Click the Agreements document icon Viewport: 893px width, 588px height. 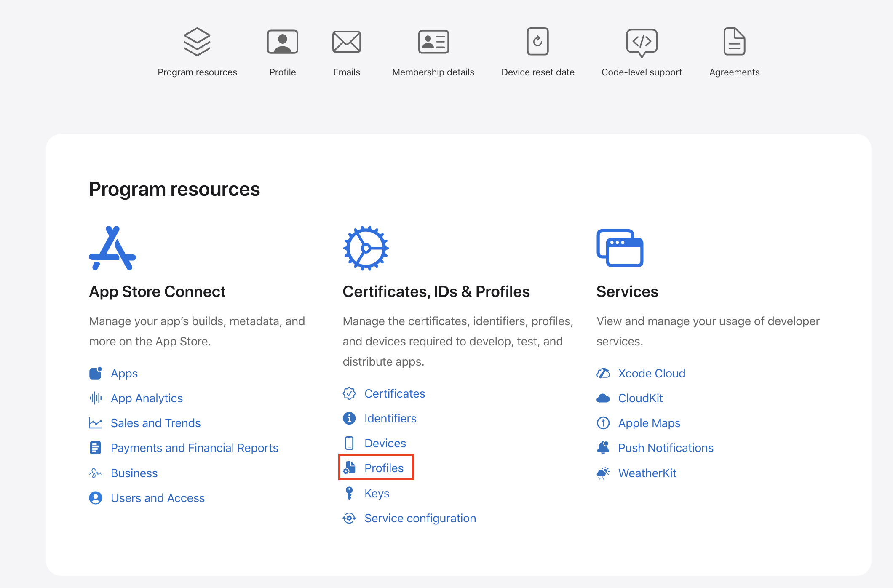pyautogui.click(x=734, y=42)
